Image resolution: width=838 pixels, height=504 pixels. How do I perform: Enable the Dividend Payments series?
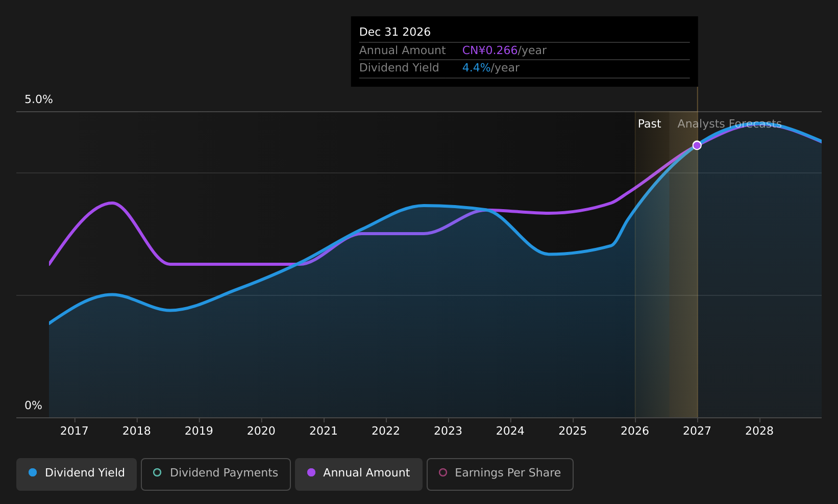(x=216, y=474)
